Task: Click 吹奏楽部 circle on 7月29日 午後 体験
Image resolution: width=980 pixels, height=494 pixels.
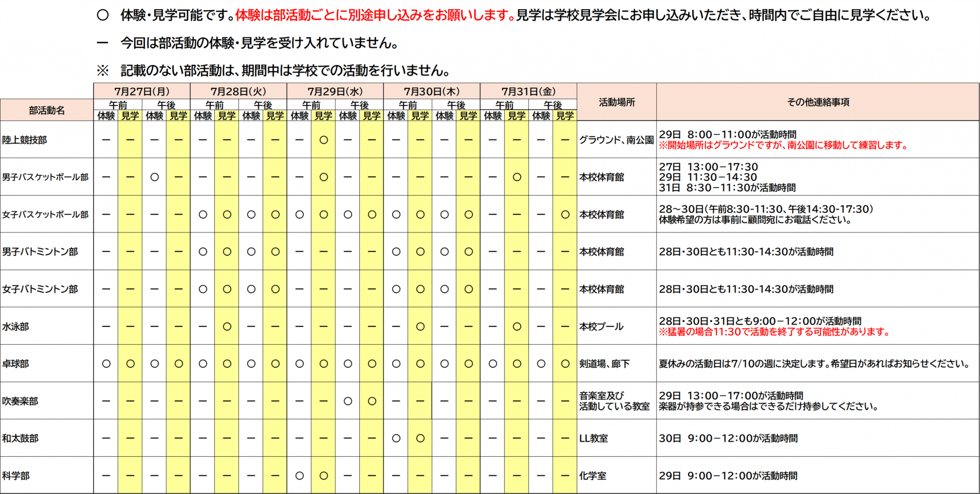Action: (348, 401)
